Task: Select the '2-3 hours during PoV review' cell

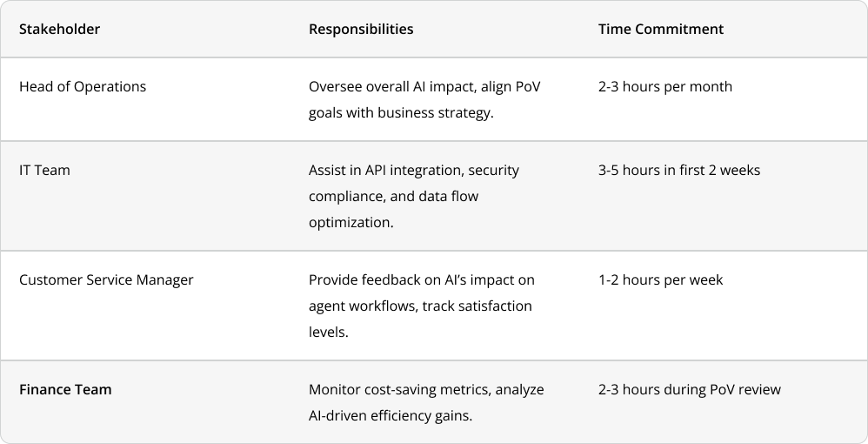Action: (690, 390)
